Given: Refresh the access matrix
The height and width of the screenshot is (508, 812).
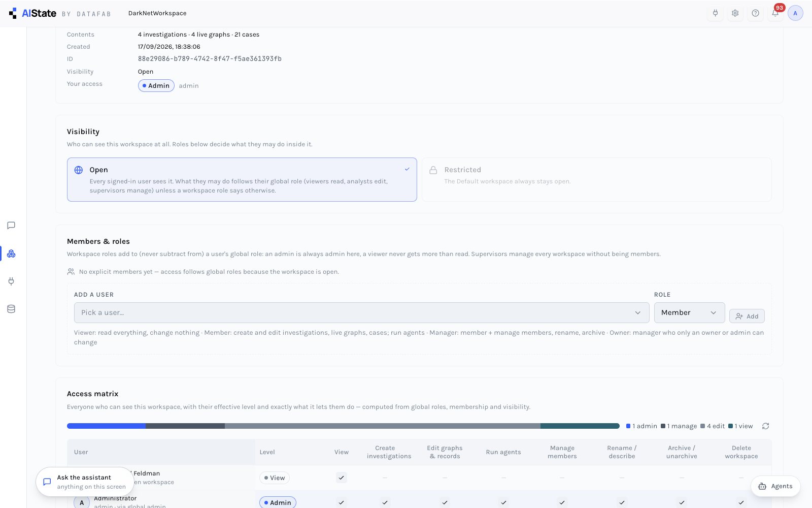Looking at the screenshot, I should pos(765,426).
